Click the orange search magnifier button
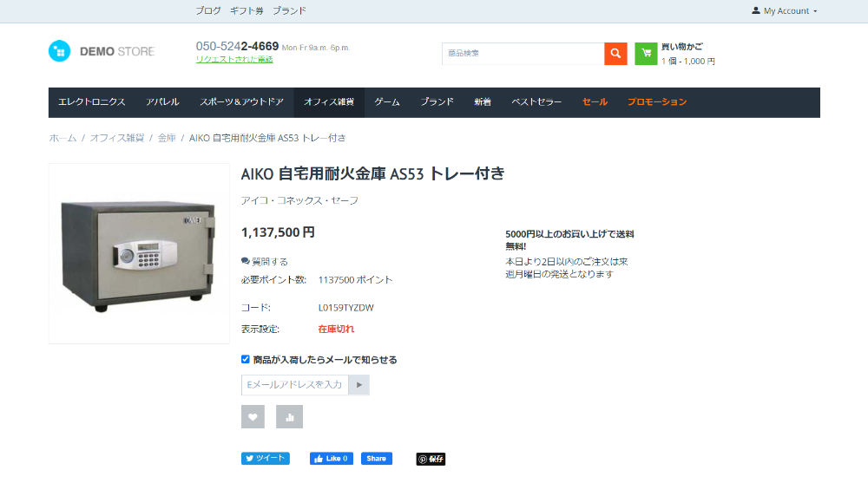The width and height of the screenshot is (868, 483). (615, 54)
